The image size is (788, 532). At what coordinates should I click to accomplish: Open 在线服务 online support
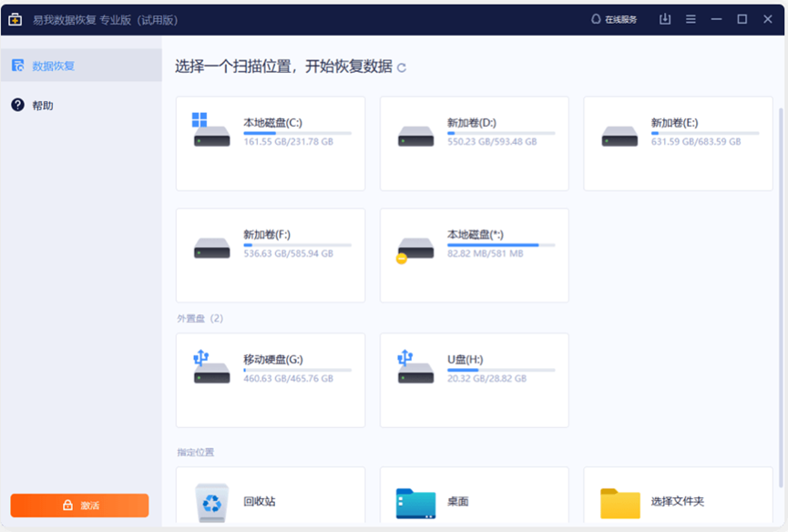click(614, 19)
